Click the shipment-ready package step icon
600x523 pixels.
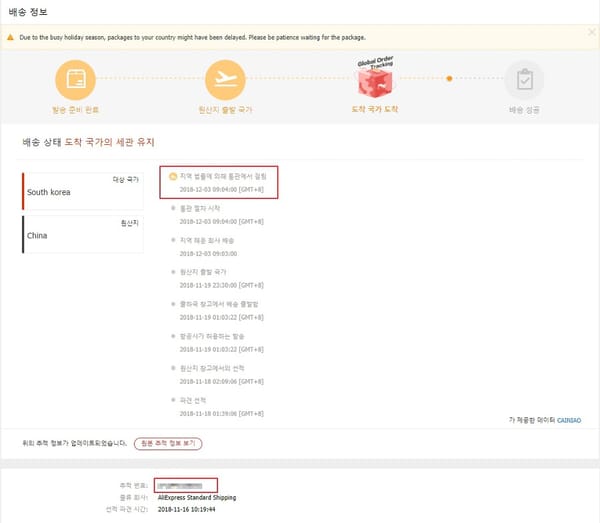pos(75,80)
